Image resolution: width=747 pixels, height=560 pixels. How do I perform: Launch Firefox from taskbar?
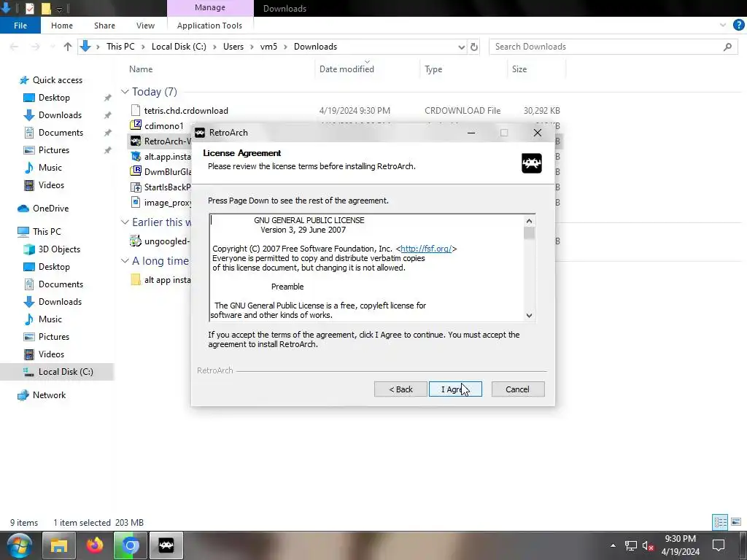point(95,545)
